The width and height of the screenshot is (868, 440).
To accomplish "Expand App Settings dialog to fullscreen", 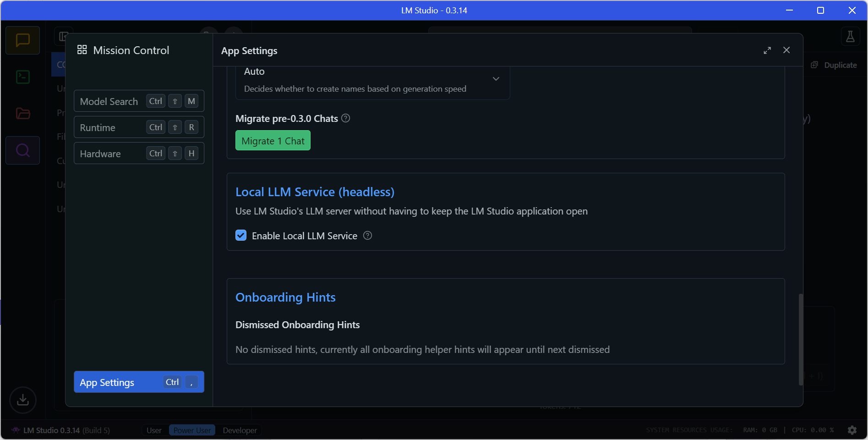I will [x=767, y=50].
